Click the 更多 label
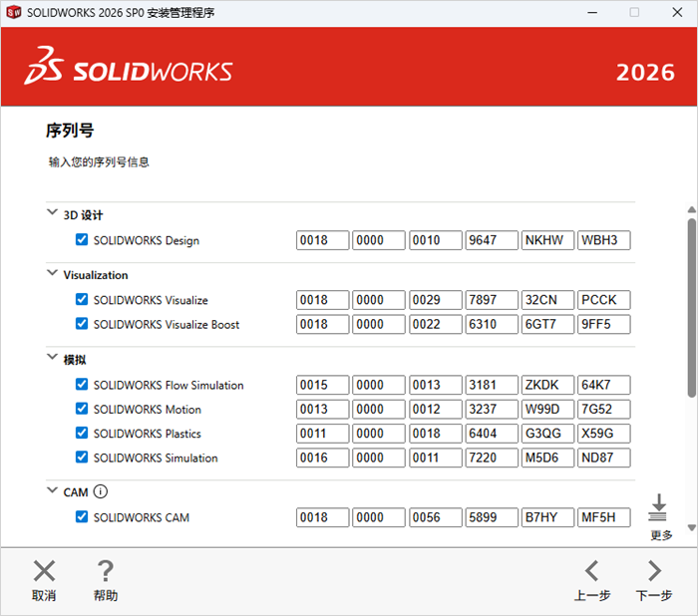 pos(661,535)
